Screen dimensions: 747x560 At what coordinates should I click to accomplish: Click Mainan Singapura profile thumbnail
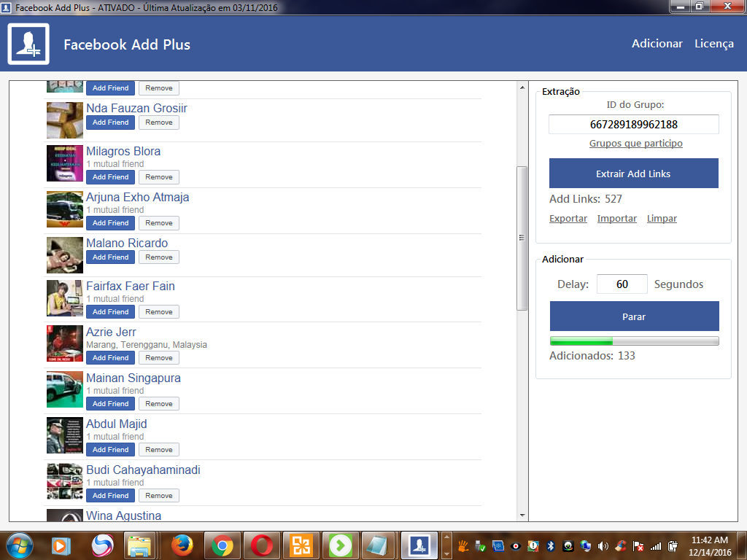click(x=65, y=389)
